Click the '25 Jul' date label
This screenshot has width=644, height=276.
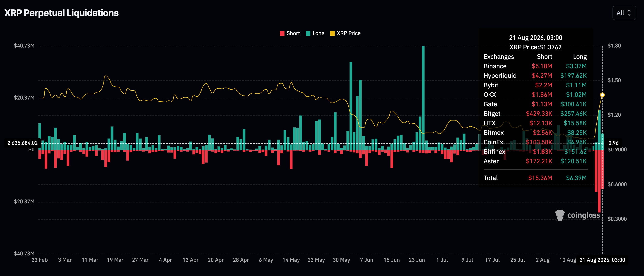517,260
